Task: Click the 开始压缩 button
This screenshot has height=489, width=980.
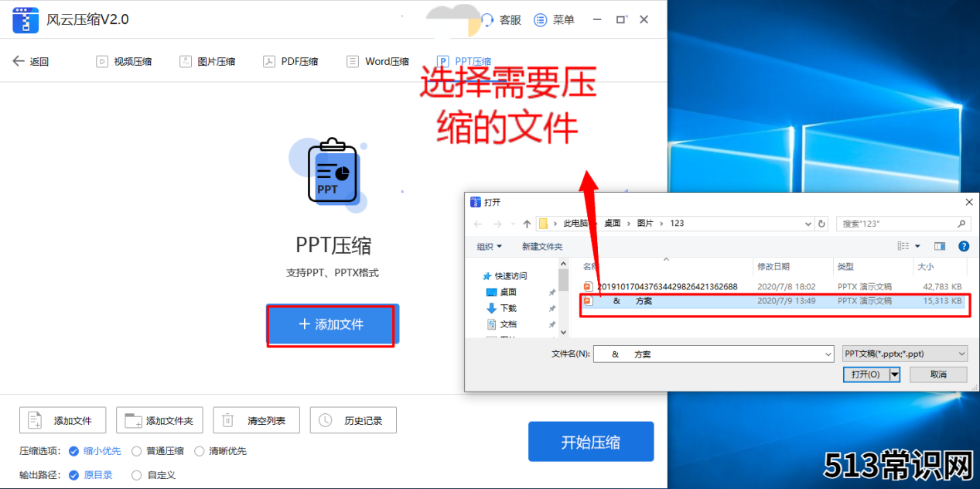Action: point(591,442)
